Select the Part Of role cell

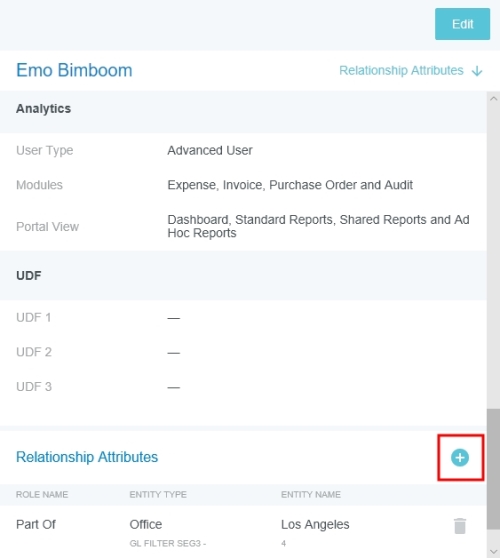(x=36, y=525)
